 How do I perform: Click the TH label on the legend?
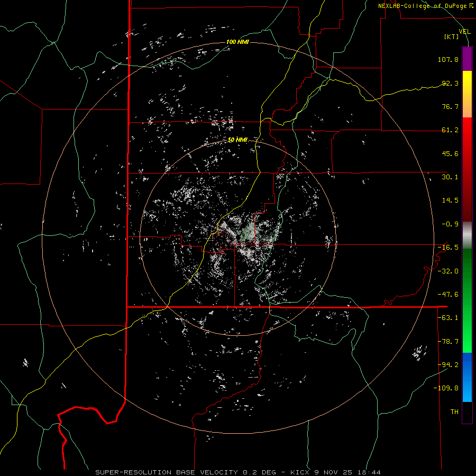point(454,412)
